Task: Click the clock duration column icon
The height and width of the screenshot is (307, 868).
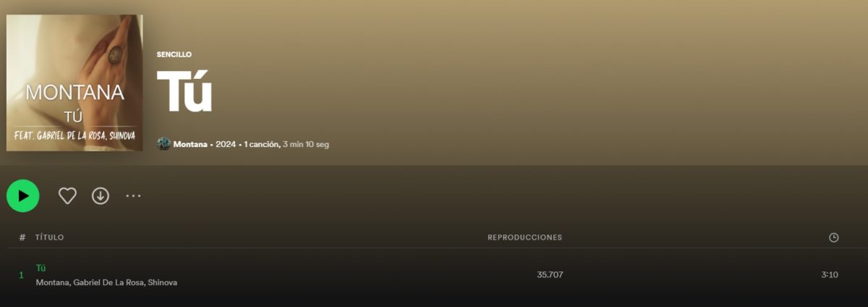Action: 834,237
